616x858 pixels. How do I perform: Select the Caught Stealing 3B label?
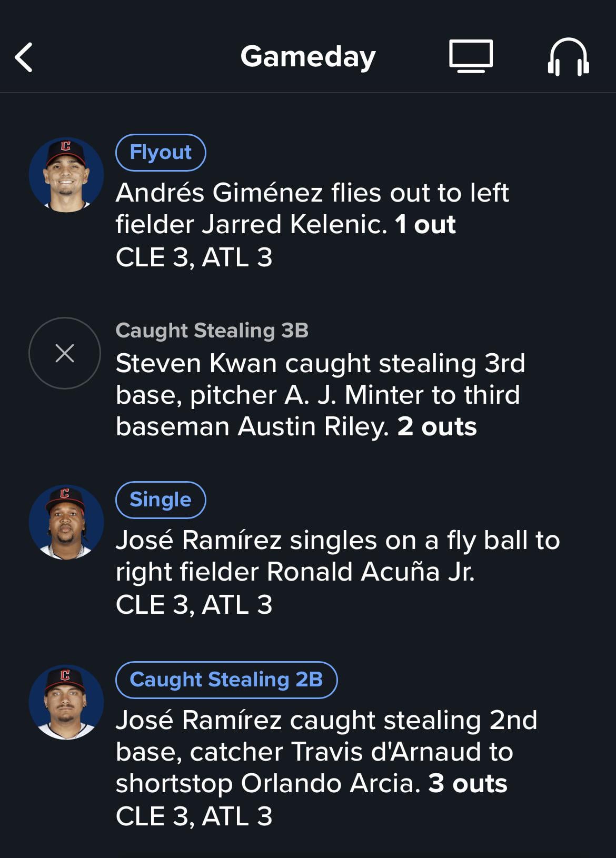point(212,331)
